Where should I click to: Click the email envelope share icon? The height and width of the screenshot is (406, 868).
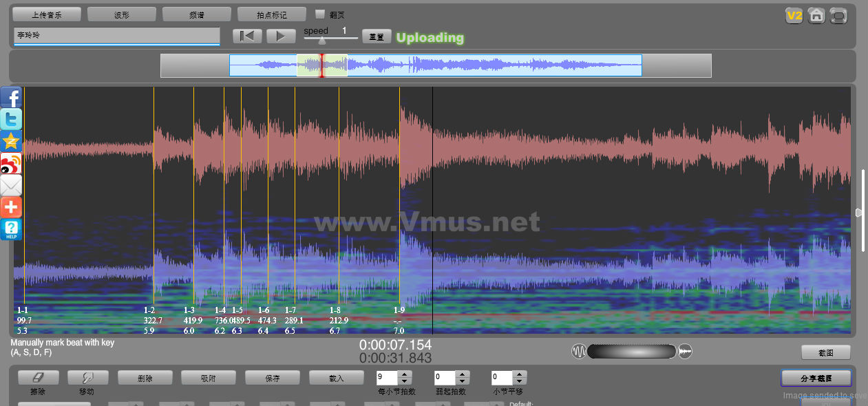pyautogui.click(x=11, y=185)
